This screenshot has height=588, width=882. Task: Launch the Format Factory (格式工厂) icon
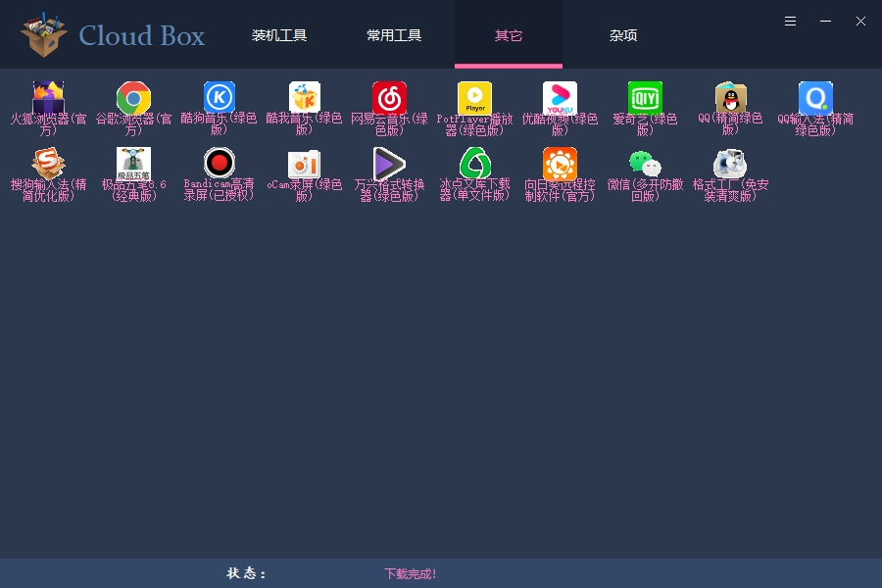click(x=730, y=164)
